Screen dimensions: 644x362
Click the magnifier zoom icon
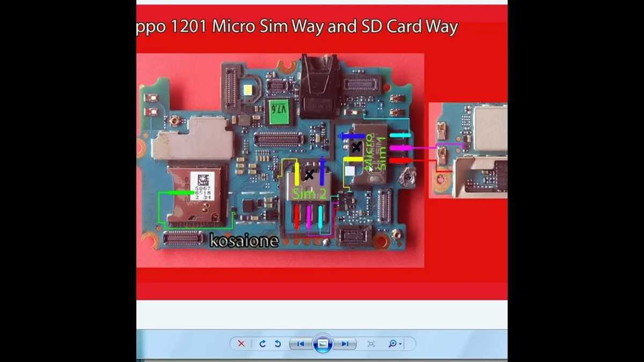[392, 344]
